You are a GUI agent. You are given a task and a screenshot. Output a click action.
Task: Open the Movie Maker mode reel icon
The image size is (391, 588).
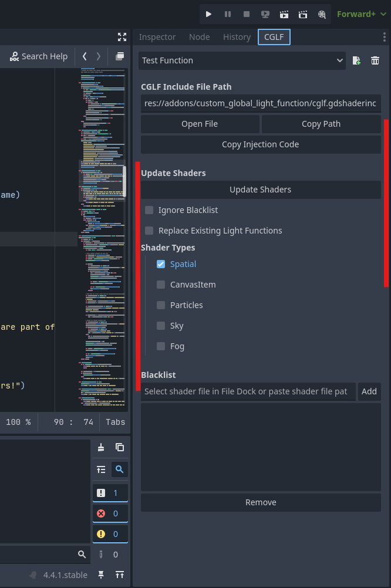[x=322, y=14]
